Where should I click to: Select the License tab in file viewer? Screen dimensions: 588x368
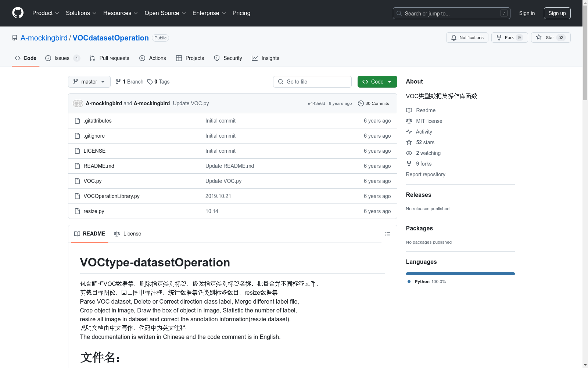(128, 234)
